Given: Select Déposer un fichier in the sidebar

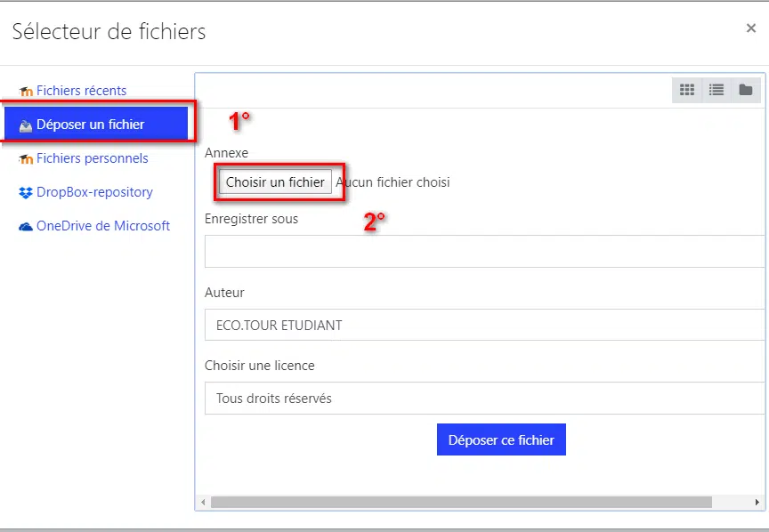Looking at the screenshot, I should pos(96,125).
